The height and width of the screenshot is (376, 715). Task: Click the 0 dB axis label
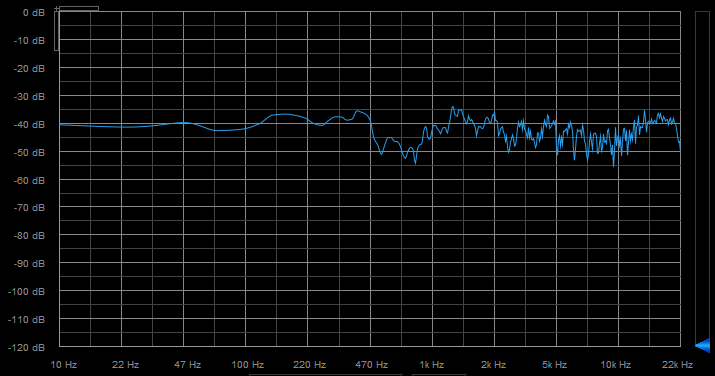[x=34, y=13]
